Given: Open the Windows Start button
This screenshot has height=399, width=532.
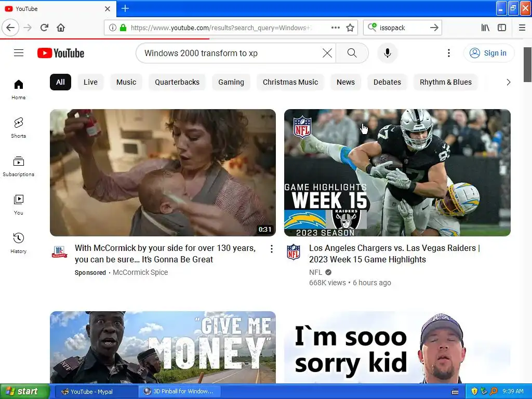Looking at the screenshot, I should click(x=24, y=391).
